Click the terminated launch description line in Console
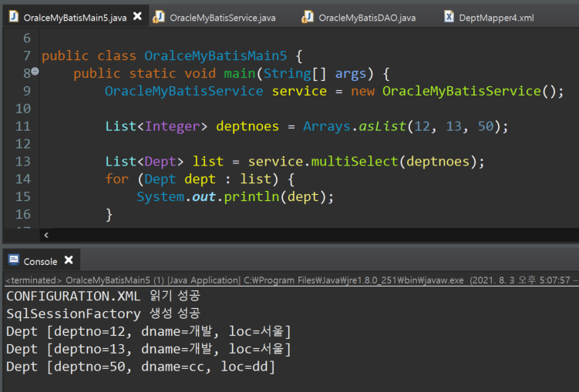 click(291, 280)
